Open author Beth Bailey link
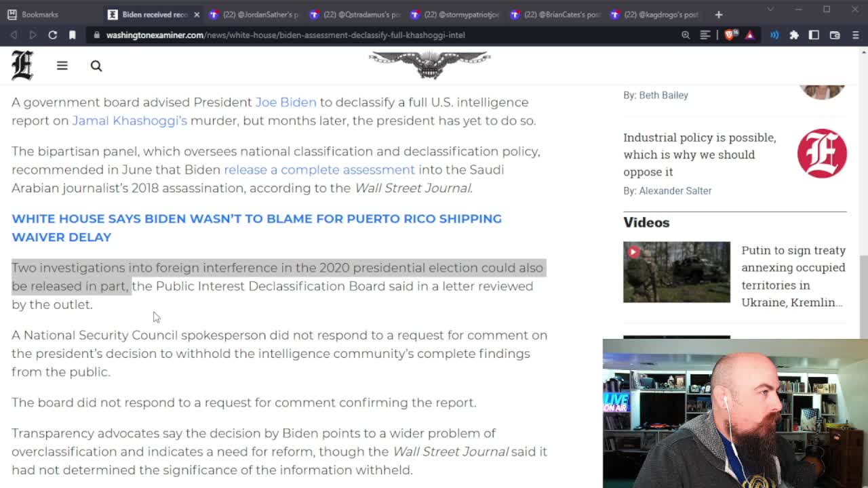 click(x=663, y=95)
